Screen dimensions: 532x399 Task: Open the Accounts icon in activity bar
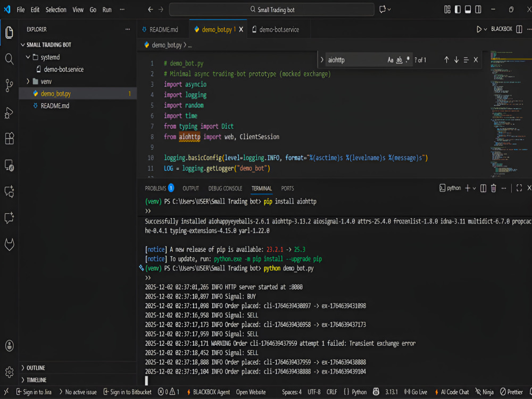(9, 346)
